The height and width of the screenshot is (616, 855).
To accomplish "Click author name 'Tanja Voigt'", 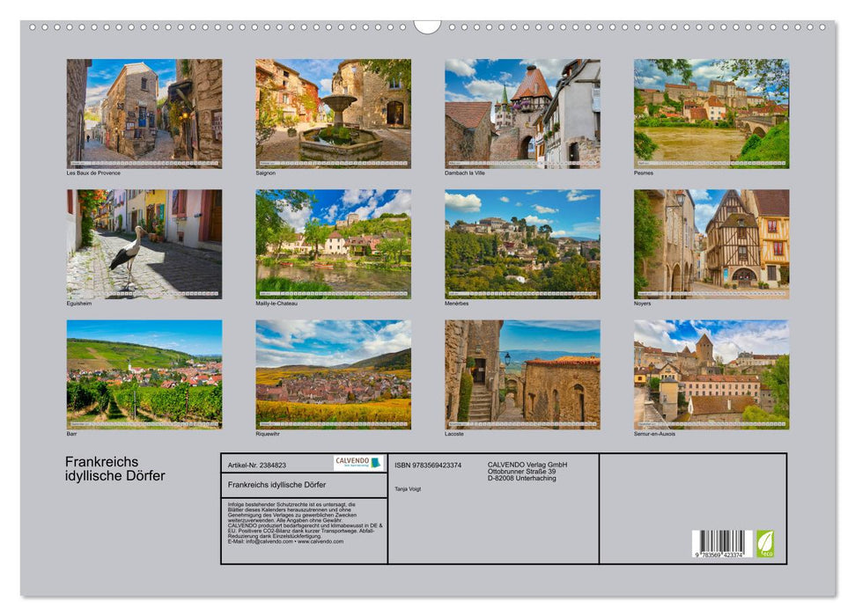I will point(408,489).
